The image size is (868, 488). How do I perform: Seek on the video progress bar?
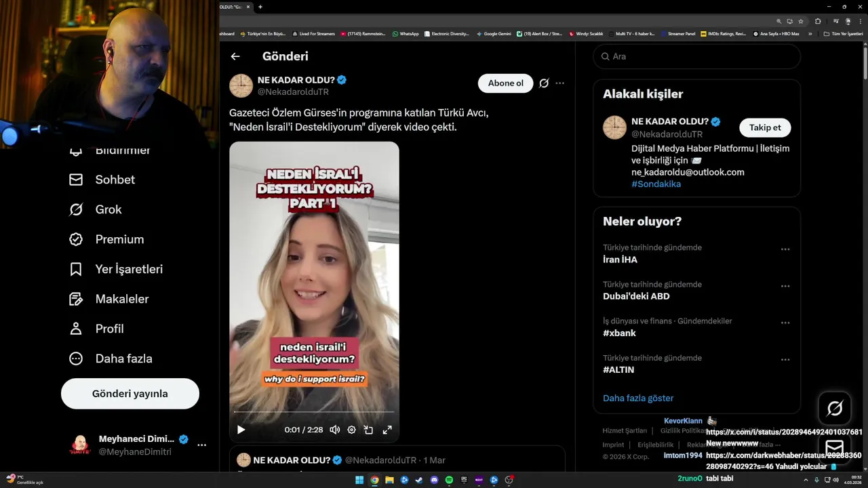pyautogui.click(x=314, y=411)
